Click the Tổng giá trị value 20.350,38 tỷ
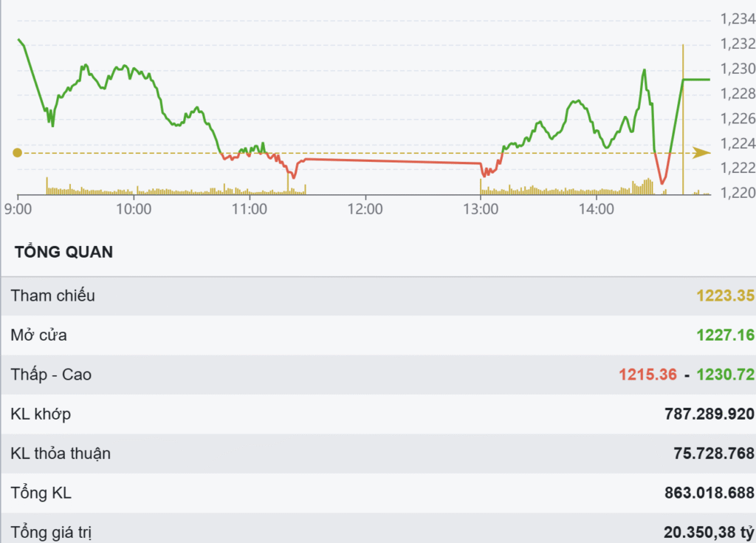 [709, 531]
